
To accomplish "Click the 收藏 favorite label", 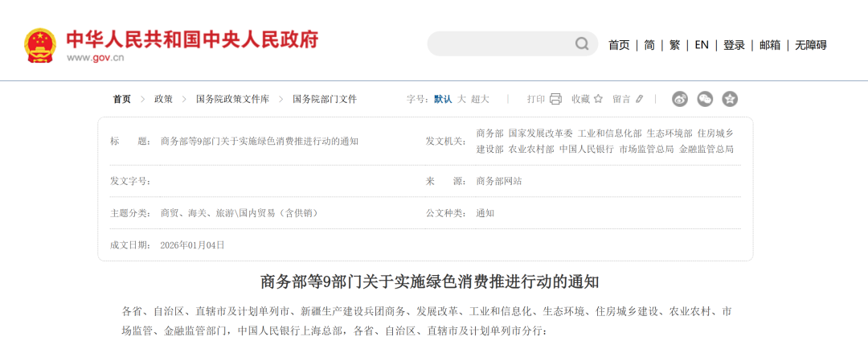I will (x=581, y=99).
